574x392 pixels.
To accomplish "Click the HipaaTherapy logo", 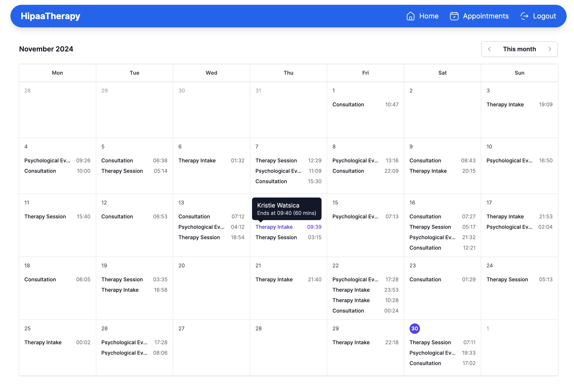I will coord(50,16).
